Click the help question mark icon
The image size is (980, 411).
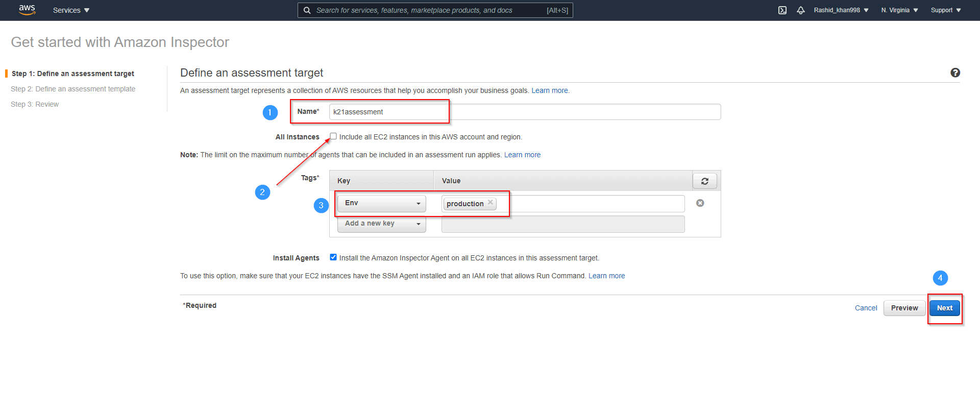point(955,72)
